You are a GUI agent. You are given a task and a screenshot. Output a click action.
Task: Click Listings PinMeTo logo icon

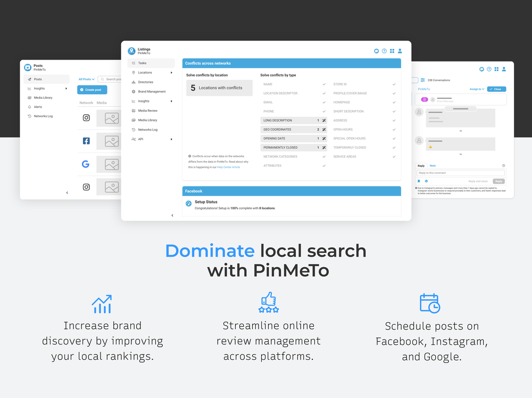(x=131, y=51)
